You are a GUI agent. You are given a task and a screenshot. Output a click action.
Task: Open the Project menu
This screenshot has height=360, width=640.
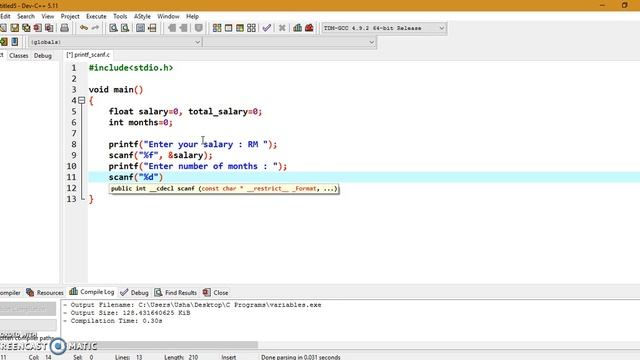coord(70,16)
